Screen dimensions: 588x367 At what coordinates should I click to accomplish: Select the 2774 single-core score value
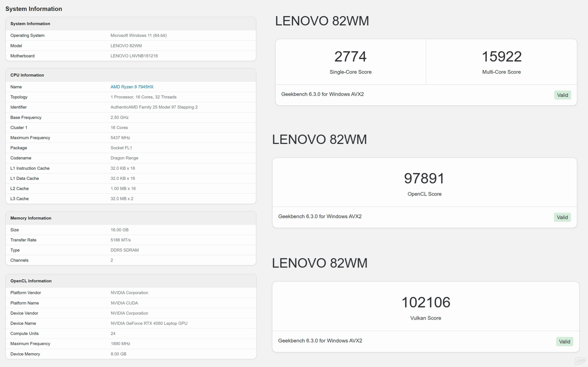pos(350,56)
